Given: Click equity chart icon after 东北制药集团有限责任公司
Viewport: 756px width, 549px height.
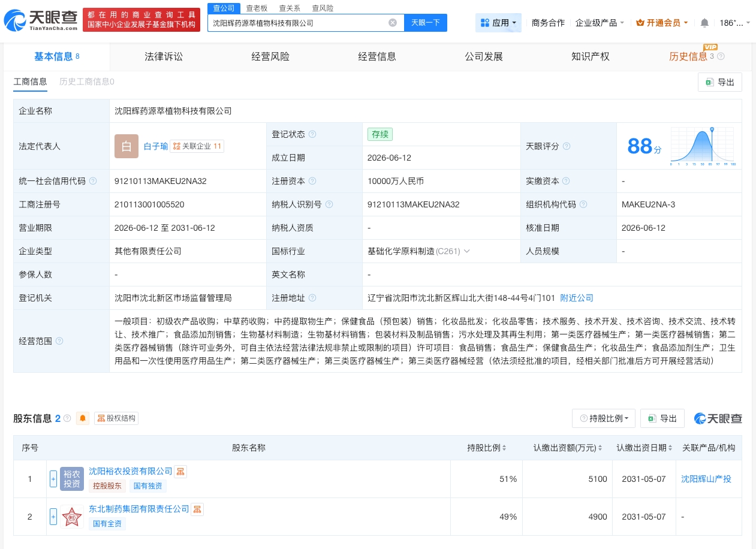Looking at the screenshot, I should click(x=197, y=509).
